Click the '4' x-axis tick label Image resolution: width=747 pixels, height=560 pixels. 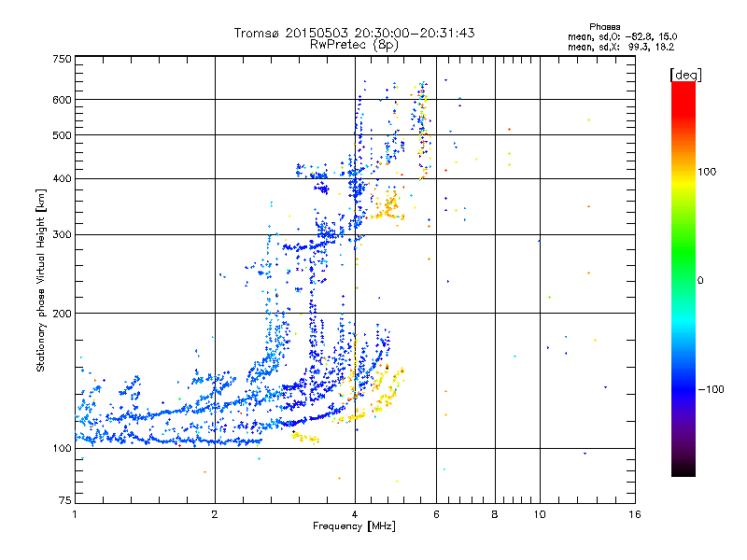tap(355, 514)
